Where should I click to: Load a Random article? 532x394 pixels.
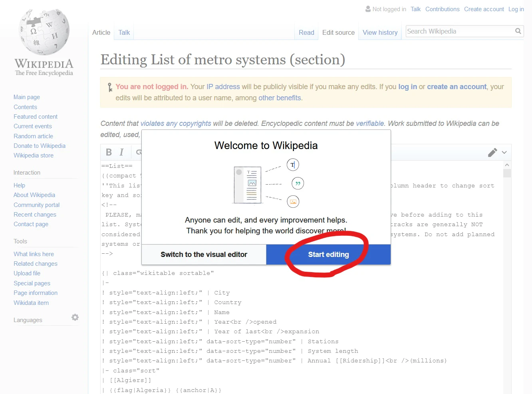tap(33, 136)
